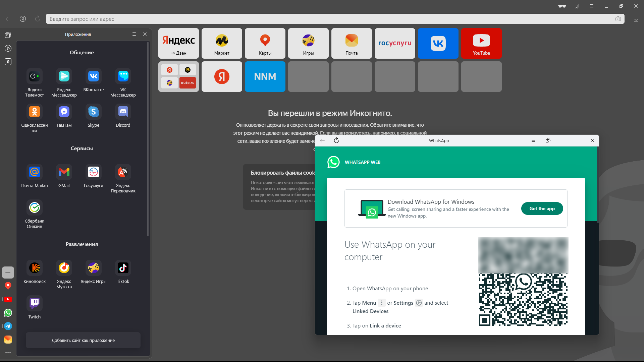Click WhatsApp Web logo

click(333, 162)
